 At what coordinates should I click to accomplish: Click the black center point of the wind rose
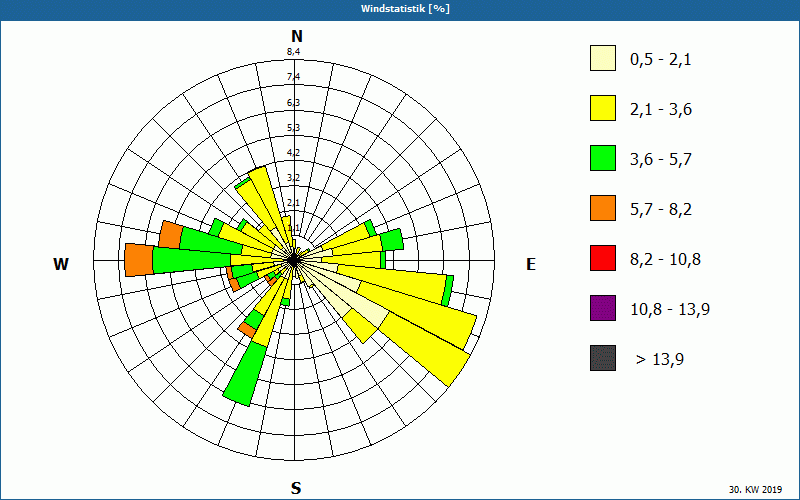click(x=294, y=261)
